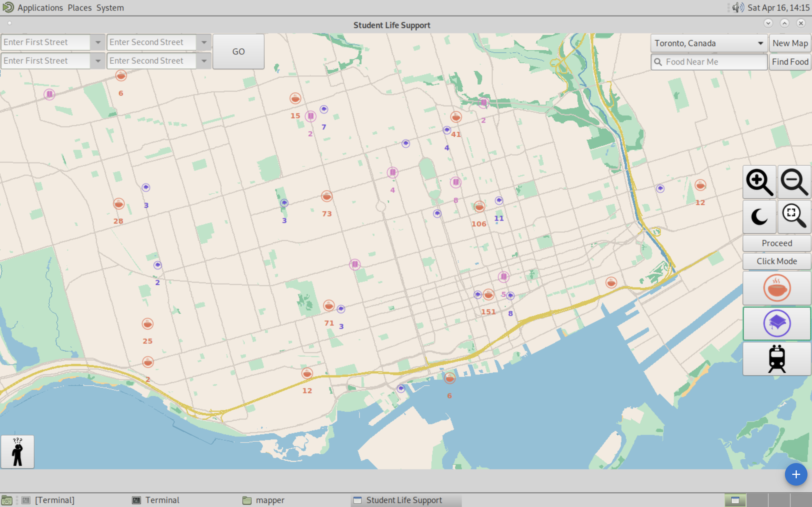Image resolution: width=812 pixels, height=507 pixels.
Task: Expand bottom Enter Second Street dropdown
Action: (204, 61)
